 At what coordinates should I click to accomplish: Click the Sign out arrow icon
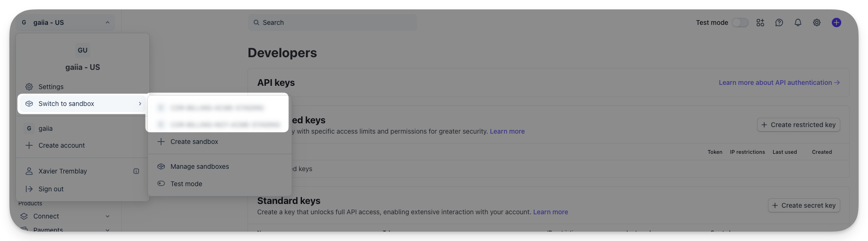tap(29, 189)
